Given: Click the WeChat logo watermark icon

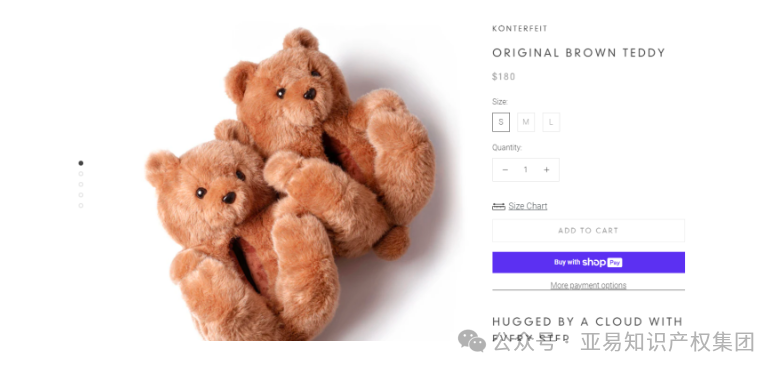Looking at the screenshot, I should click(471, 341).
